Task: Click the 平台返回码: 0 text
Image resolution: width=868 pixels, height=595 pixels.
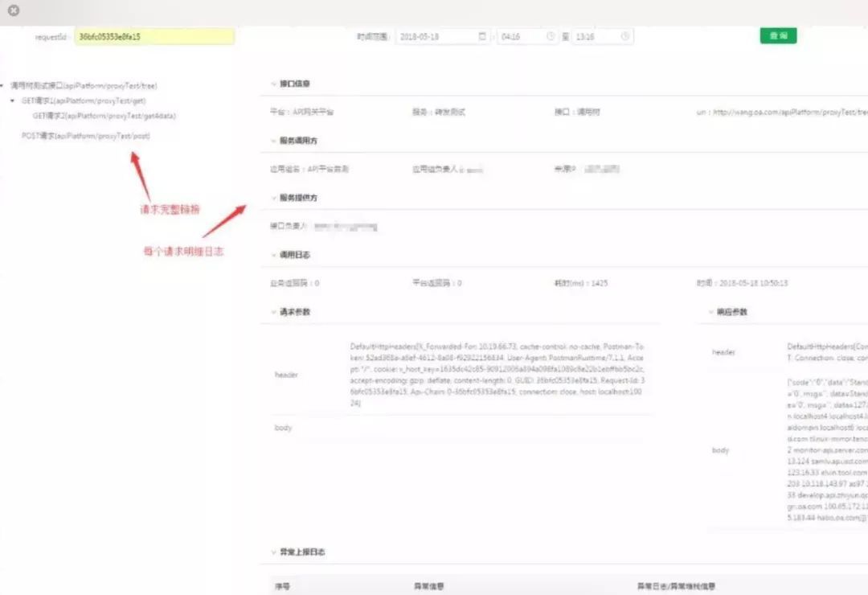Action: 437,283
